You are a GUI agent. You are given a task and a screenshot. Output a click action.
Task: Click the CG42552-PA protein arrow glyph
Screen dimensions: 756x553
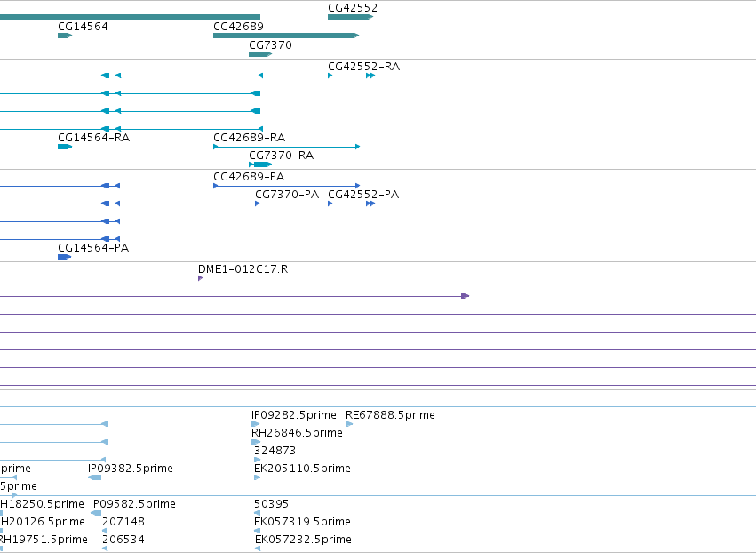pos(352,204)
